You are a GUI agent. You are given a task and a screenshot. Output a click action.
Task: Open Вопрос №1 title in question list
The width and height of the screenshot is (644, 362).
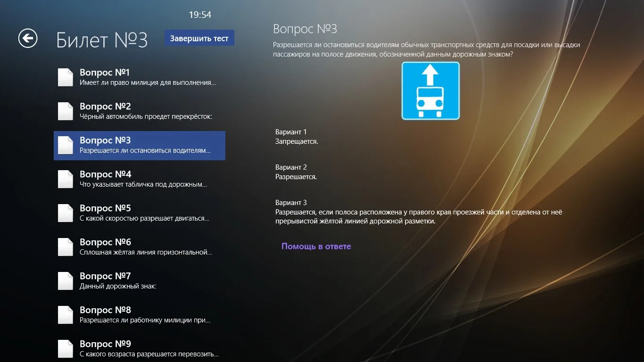(x=105, y=73)
